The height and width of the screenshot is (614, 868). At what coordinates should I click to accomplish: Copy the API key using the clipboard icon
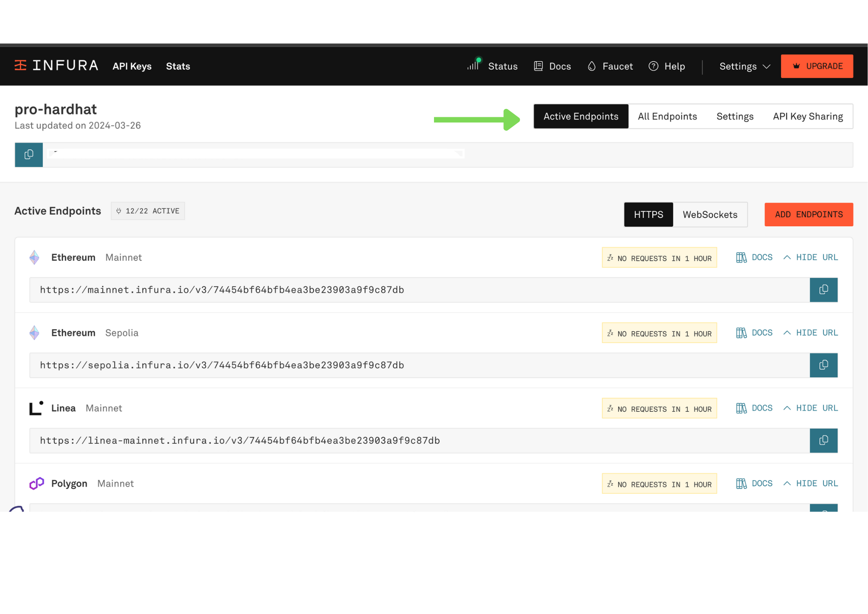point(28,155)
